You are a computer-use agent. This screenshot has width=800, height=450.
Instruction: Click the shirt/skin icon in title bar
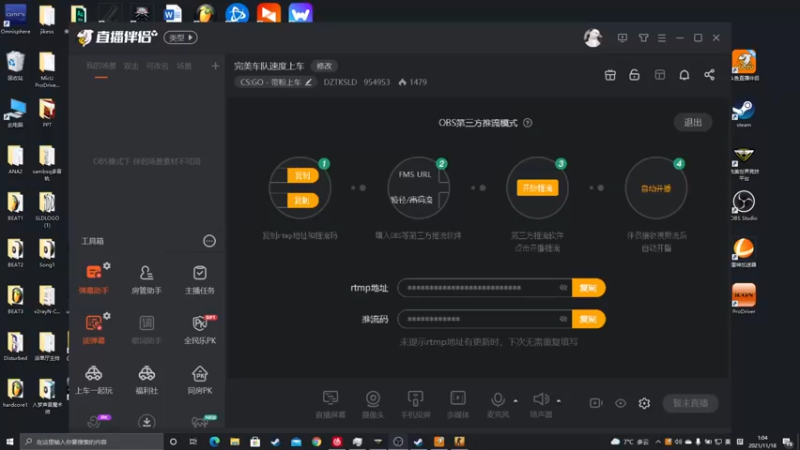click(643, 38)
